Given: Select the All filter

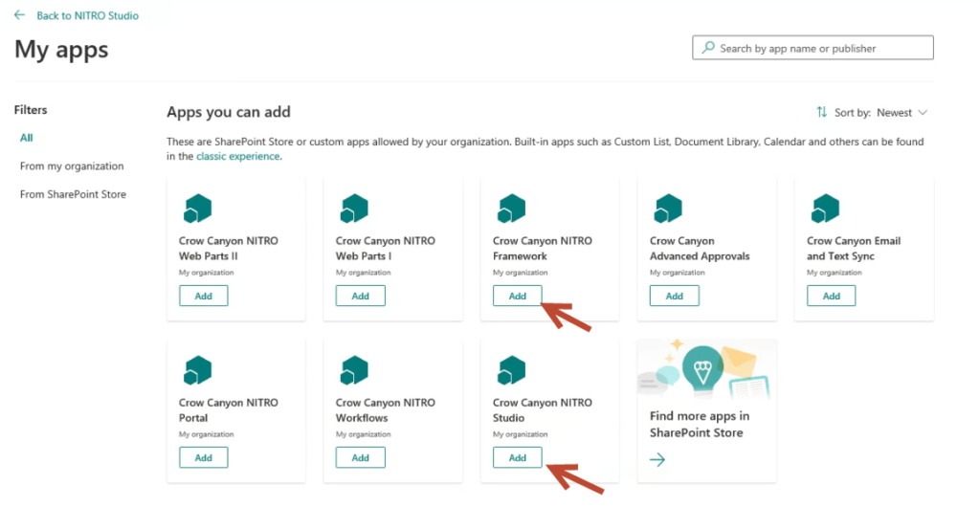Looking at the screenshot, I should tap(27, 138).
